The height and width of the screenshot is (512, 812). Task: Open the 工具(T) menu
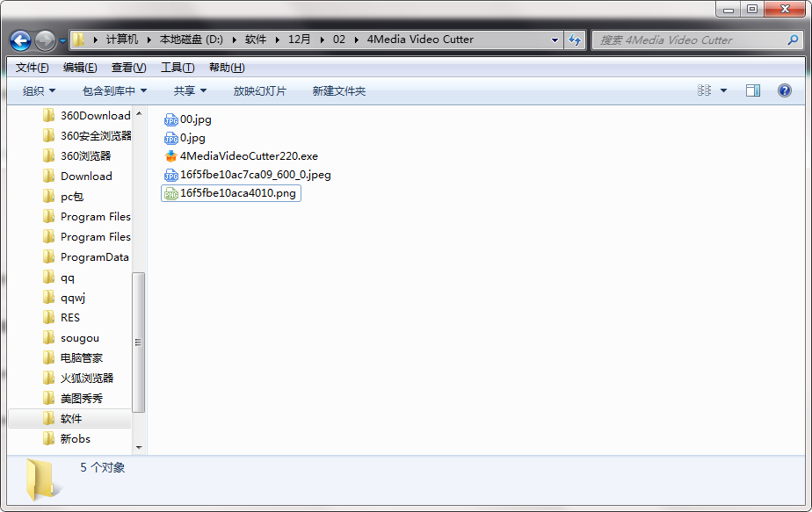pyautogui.click(x=178, y=68)
